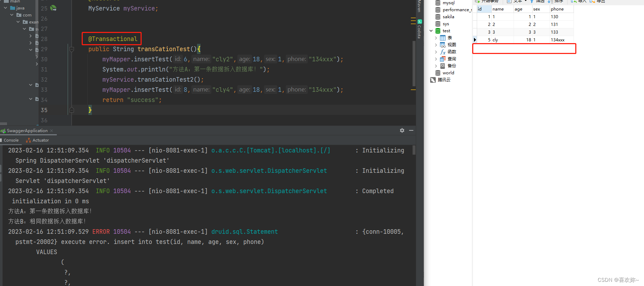Close the SwaggerApplication run tab

tap(52, 131)
